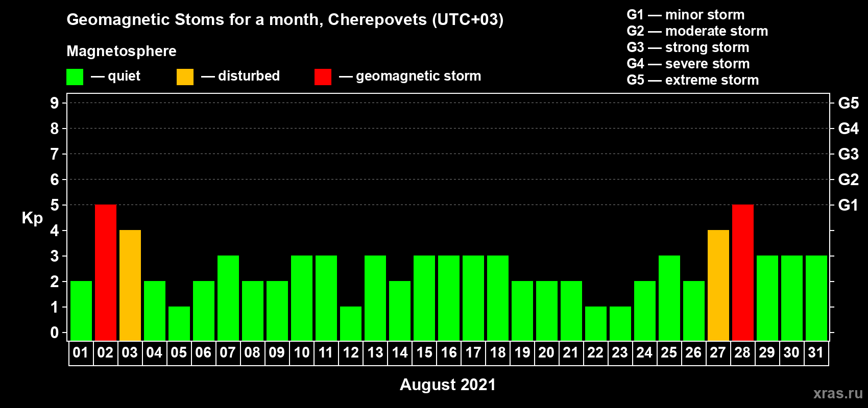Click the chart title mentioning Cherepovets
The width and height of the screenshot is (868, 408).
click(285, 19)
